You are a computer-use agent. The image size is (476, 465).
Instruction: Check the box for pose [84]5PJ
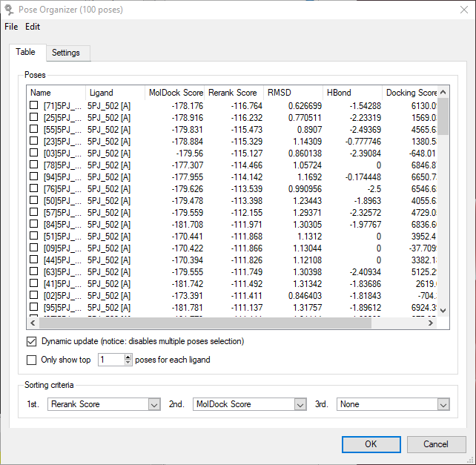[x=33, y=224]
